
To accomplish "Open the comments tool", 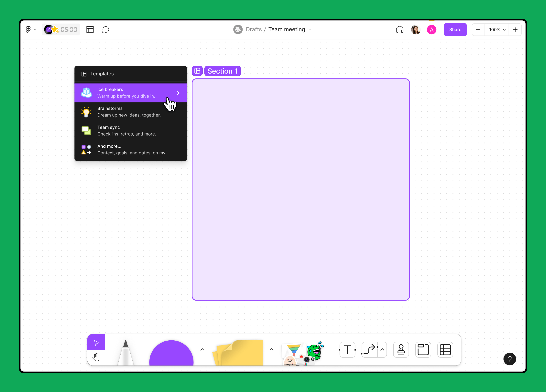I will (x=105, y=30).
